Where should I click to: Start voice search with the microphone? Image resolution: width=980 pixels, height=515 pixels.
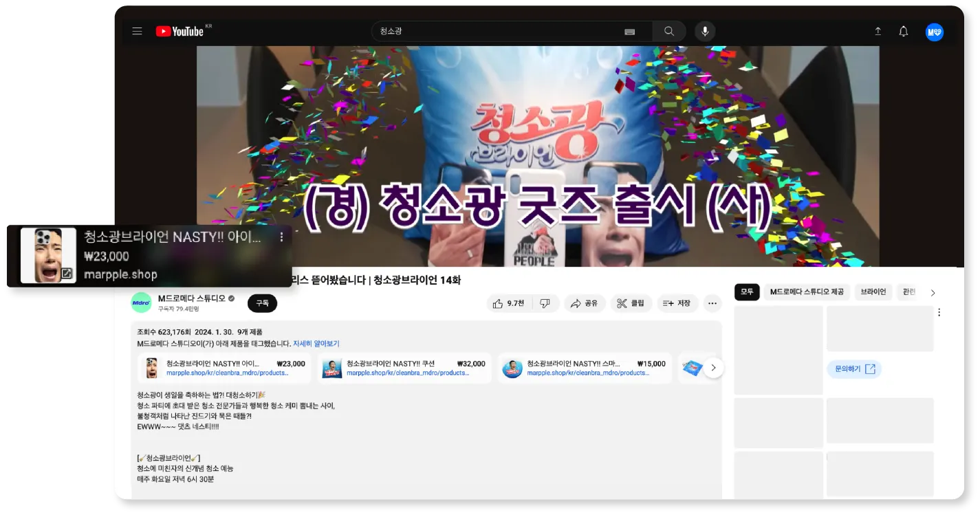[705, 32]
